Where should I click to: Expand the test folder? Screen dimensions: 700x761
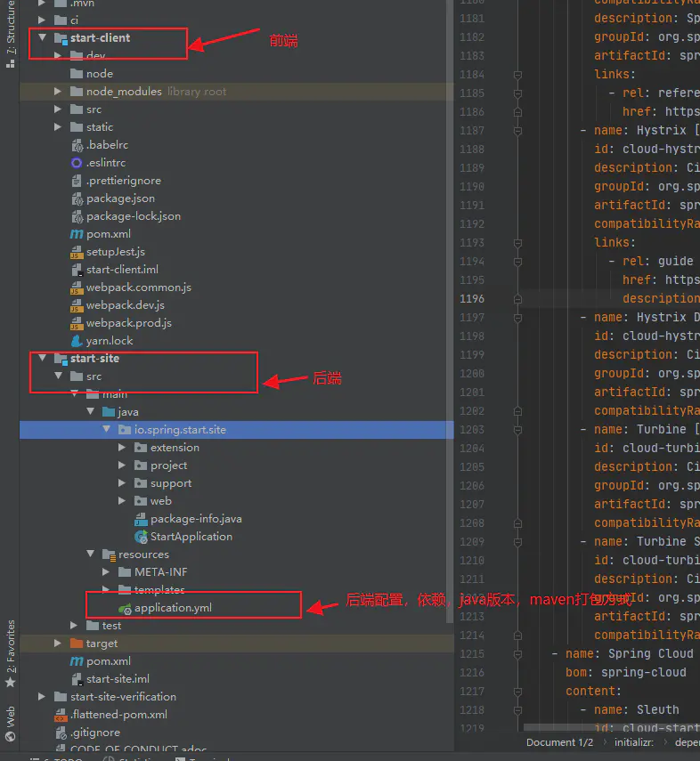point(74,626)
